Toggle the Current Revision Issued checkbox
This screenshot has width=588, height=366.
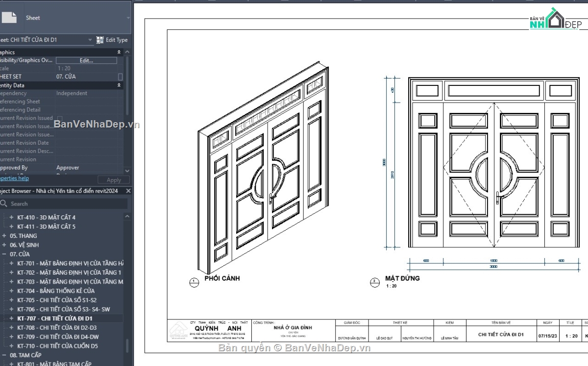click(60, 118)
